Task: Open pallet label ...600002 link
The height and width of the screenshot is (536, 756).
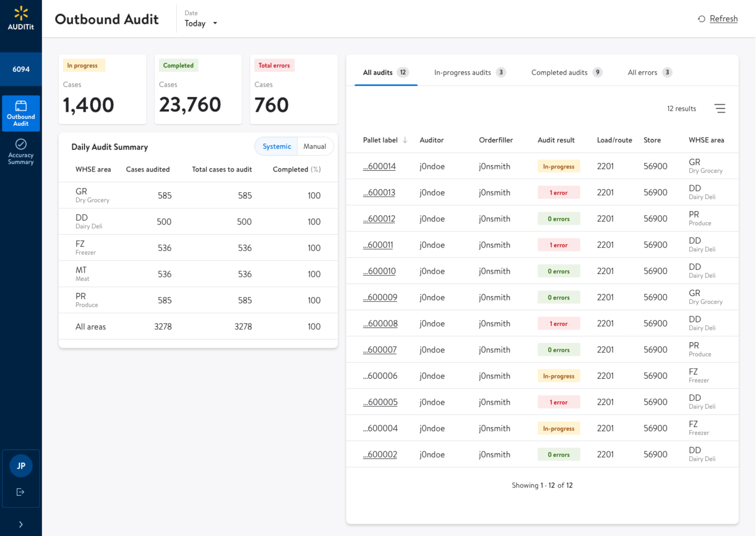Action: click(380, 454)
